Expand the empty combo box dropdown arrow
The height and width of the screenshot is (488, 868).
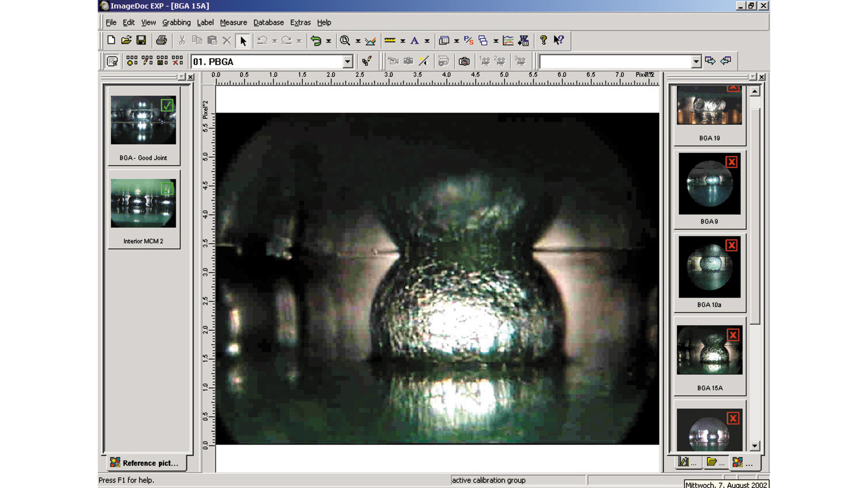695,62
